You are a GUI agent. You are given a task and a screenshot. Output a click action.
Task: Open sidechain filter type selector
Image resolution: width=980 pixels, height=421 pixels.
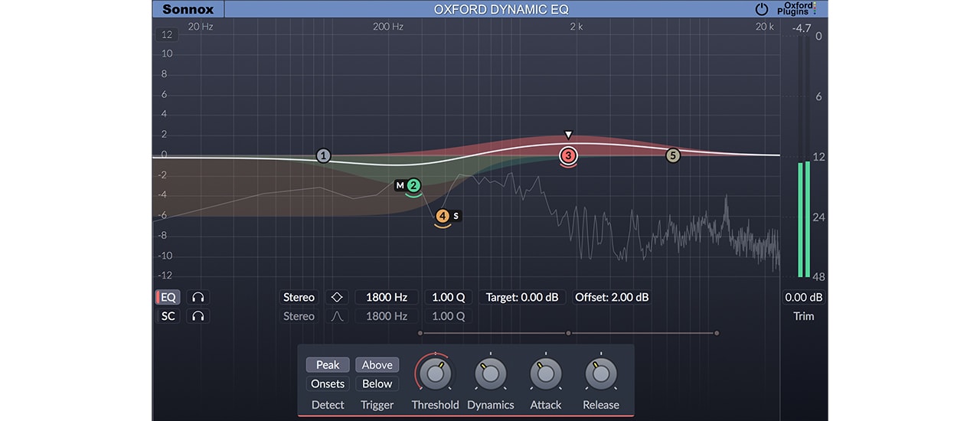pos(337,316)
